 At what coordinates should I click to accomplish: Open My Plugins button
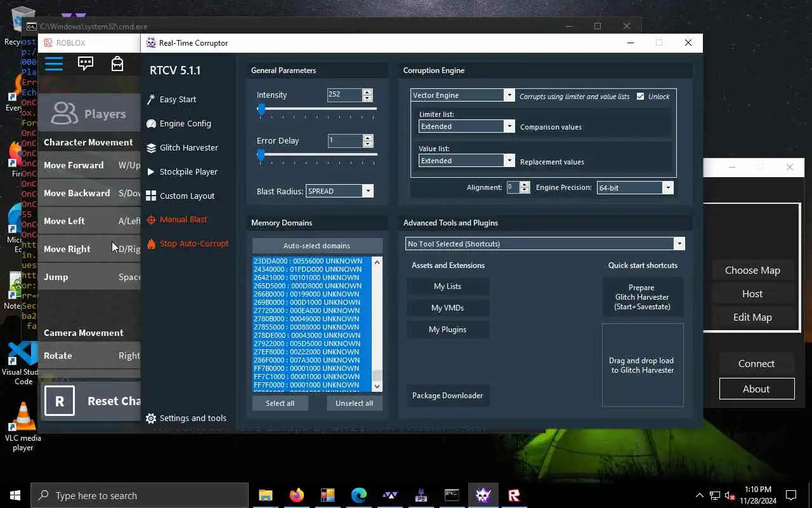click(448, 330)
